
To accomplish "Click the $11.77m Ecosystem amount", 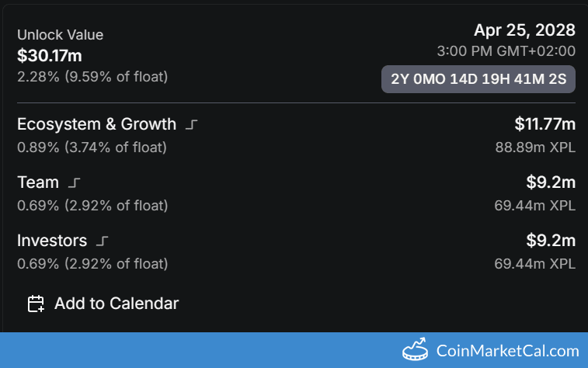I will tap(545, 124).
